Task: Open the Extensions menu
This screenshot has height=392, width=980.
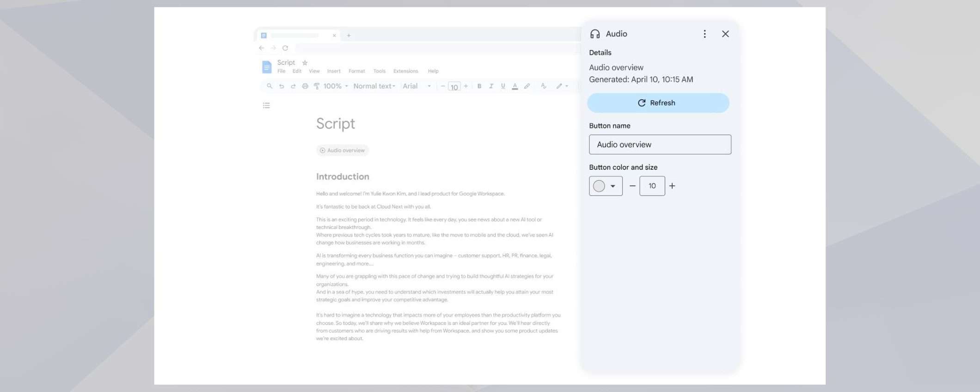Action: tap(406, 71)
